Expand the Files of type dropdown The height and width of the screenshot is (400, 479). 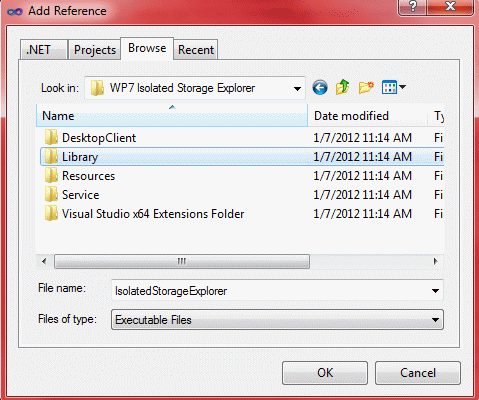coord(435,320)
